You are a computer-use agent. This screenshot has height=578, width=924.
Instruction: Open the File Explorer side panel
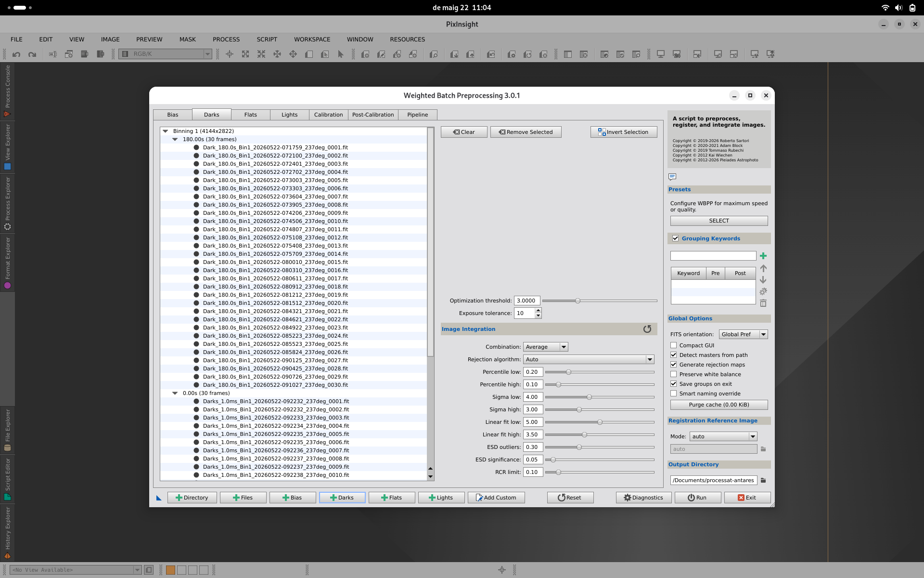click(7, 430)
